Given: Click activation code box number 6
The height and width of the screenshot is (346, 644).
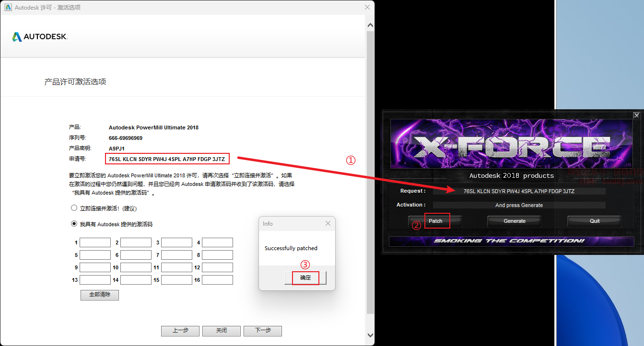Looking at the screenshot, I should point(136,255).
